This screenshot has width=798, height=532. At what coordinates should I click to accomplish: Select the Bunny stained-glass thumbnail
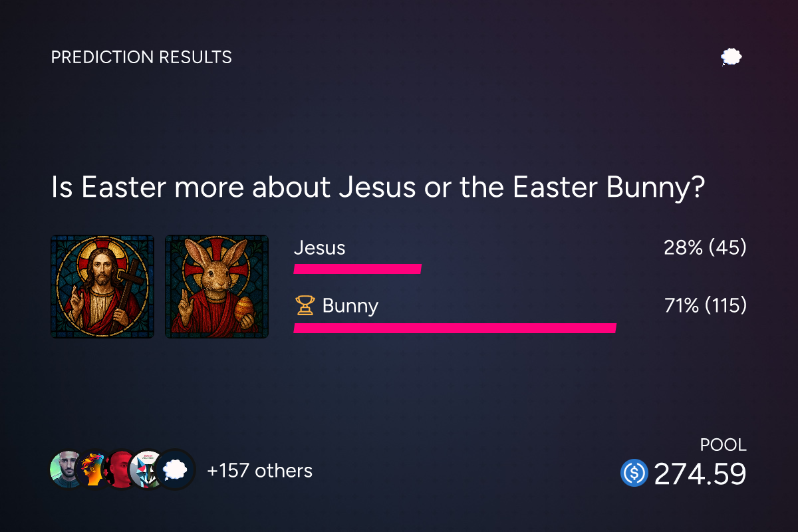[217, 287]
